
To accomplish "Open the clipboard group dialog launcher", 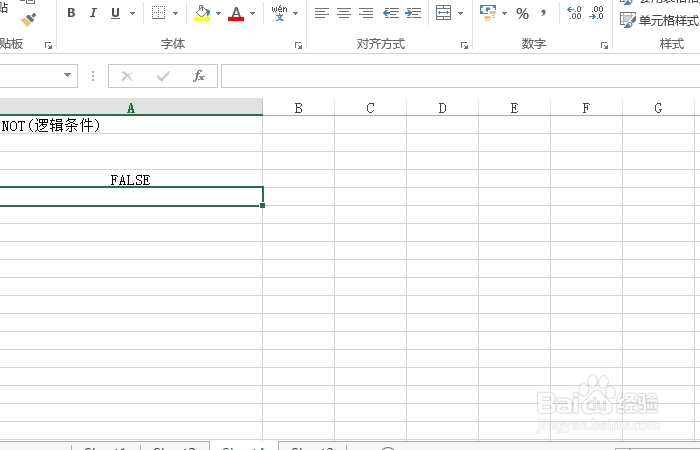I will (48, 46).
